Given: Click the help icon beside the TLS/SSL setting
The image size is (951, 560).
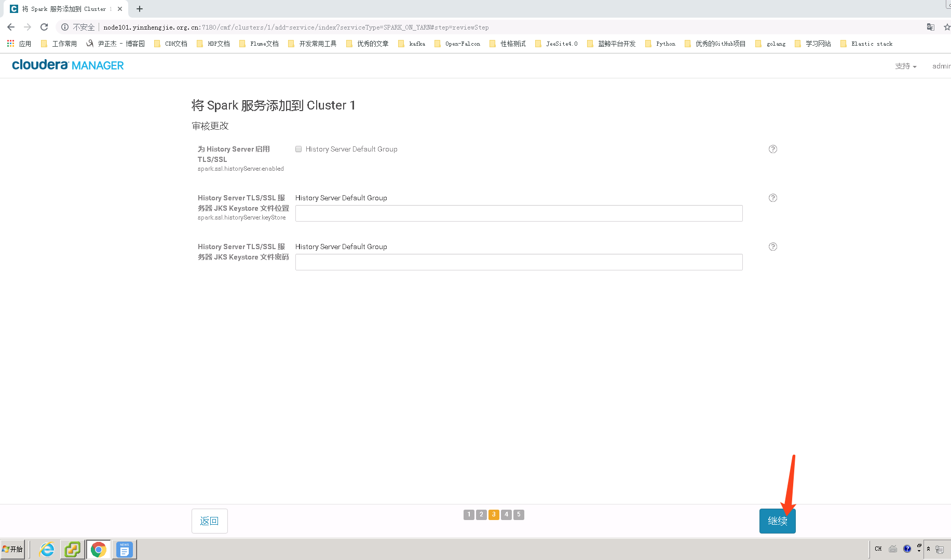Looking at the screenshot, I should pos(773,149).
